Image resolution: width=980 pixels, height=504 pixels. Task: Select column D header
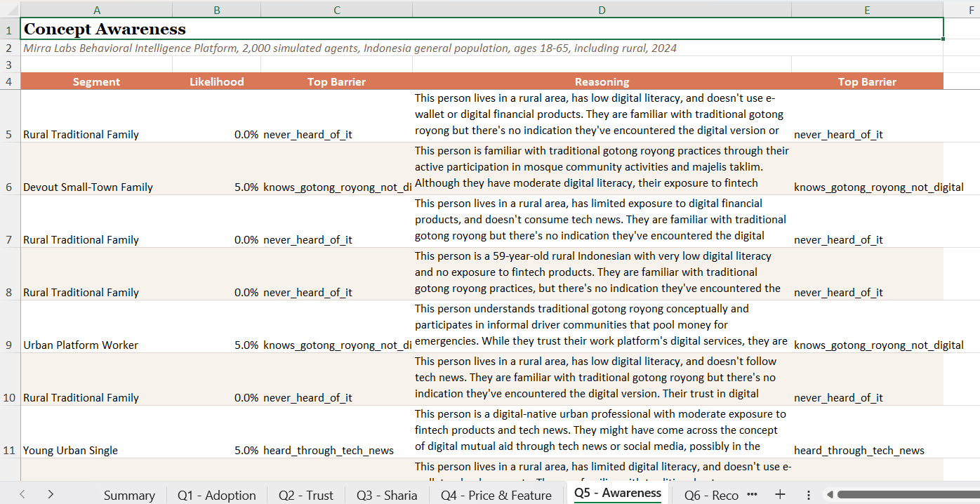pos(602,10)
